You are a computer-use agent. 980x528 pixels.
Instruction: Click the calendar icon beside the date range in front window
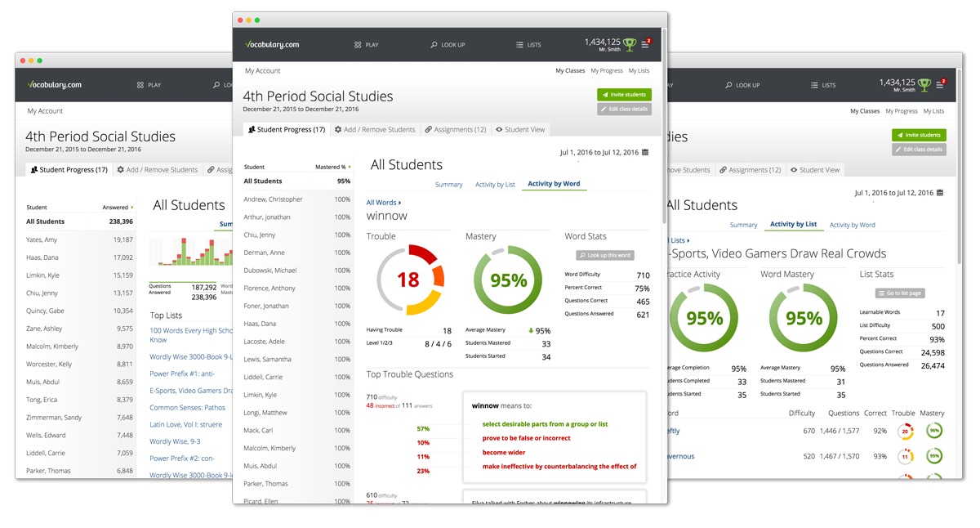click(x=645, y=152)
